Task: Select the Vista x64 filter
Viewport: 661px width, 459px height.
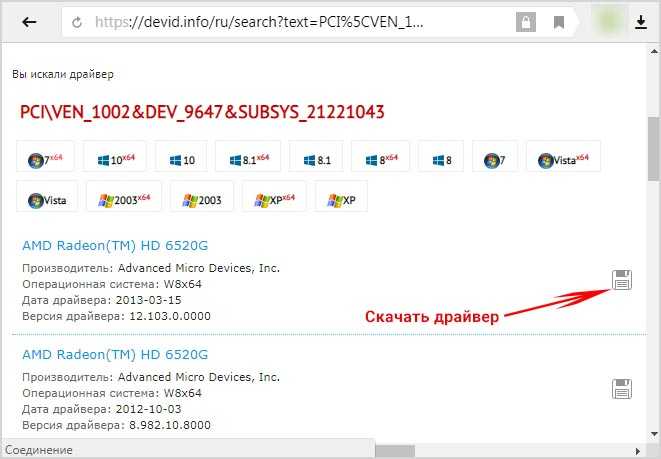Action: pos(564,156)
